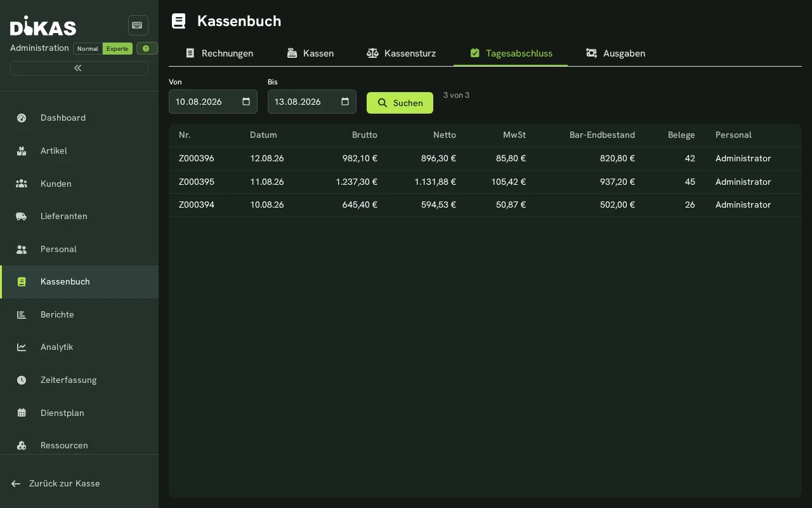Viewport: 812px width, 508px height.
Task: Click the Von date input field
Action: click(x=213, y=102)
